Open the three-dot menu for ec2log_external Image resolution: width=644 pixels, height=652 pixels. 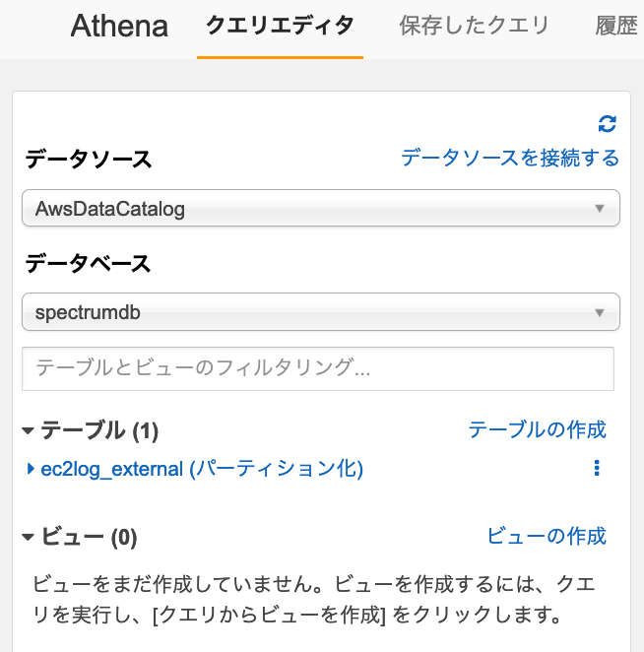pyautogui.click(x=597, y=468)
